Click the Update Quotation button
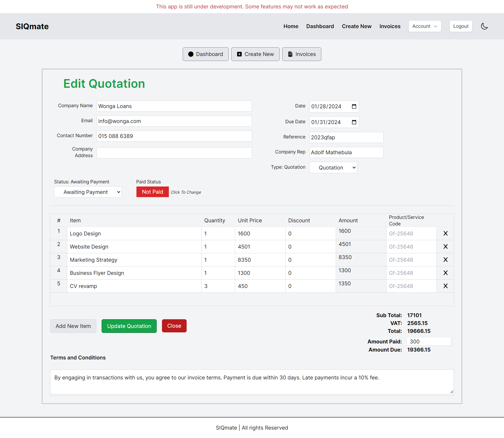 [x=129, y=326]
